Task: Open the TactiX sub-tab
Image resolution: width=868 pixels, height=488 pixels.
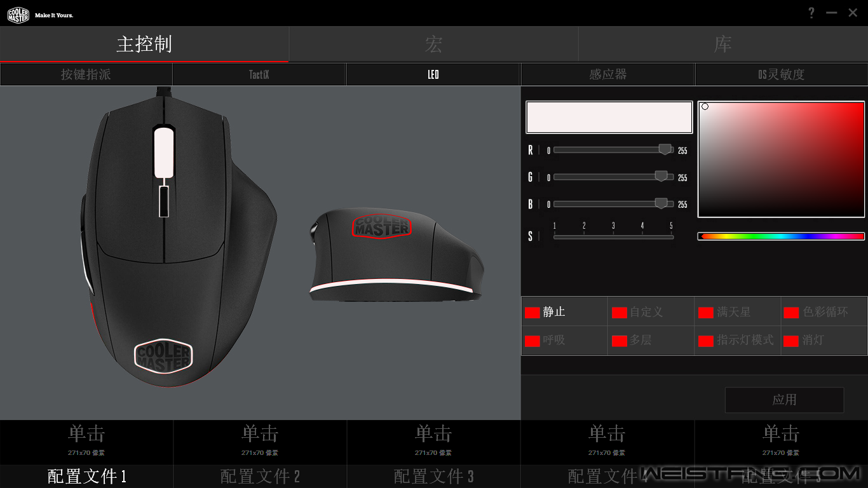Action: 259,74
